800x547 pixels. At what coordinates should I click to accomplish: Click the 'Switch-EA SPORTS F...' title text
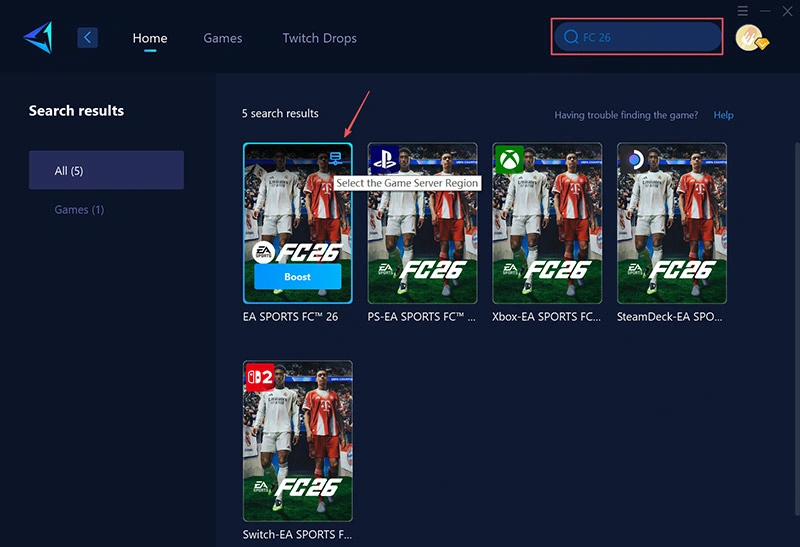[297, 534]
